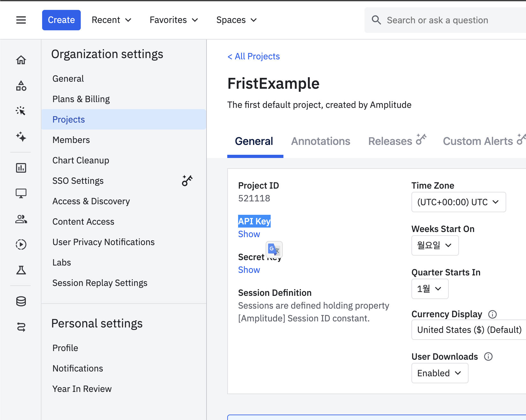
Task: Go back via All Projects link
Action: coord(253,56)
